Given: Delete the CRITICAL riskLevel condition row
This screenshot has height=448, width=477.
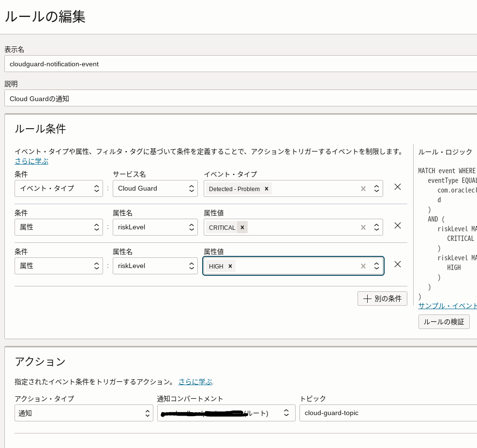Looking at the screenshot, I should pyautogui.click(x=397, y=225).
